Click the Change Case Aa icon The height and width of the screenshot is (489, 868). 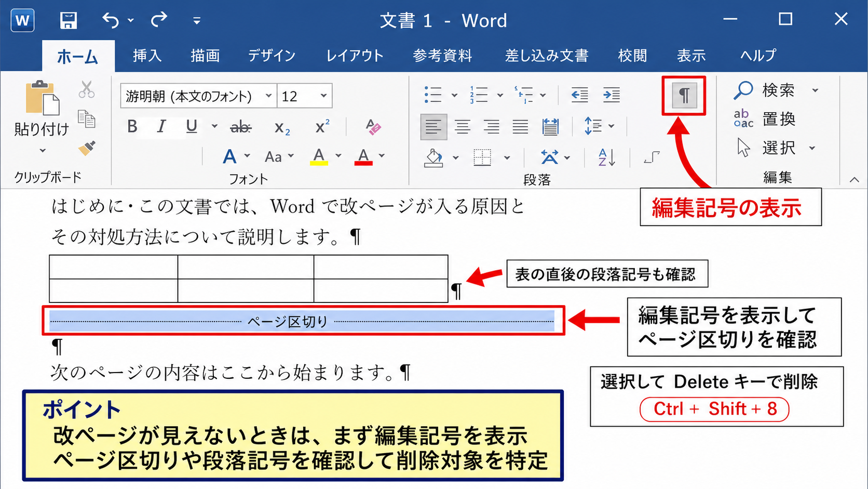pyautogui.click(x=273, y=156)
